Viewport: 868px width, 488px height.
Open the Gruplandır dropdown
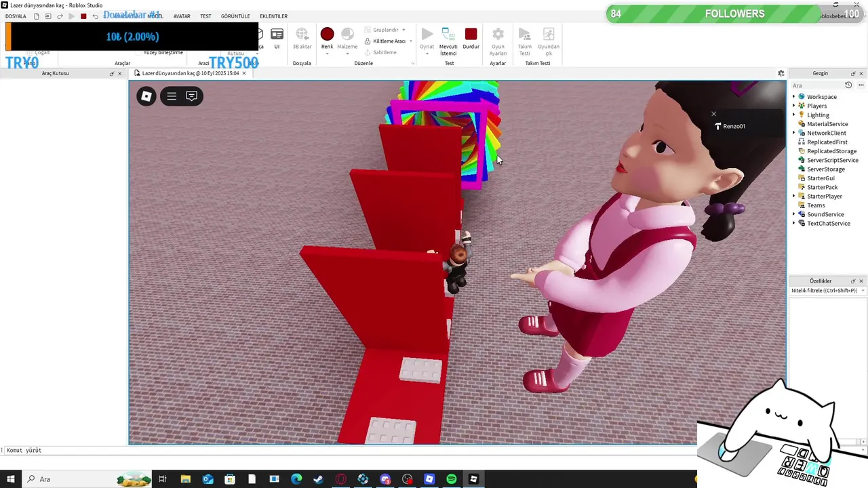[x=403, y=30]
